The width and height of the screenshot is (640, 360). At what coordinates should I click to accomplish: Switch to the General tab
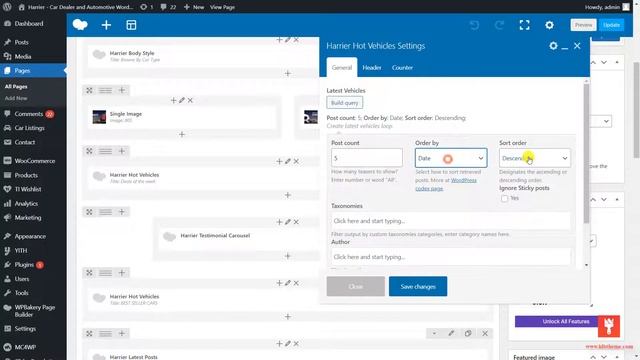pos(342,67)
